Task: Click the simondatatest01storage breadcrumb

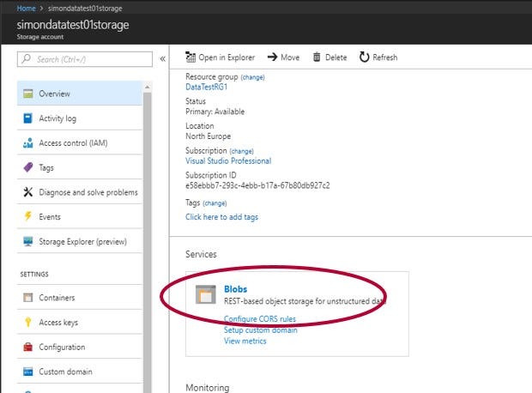Action: coord(85,8)
